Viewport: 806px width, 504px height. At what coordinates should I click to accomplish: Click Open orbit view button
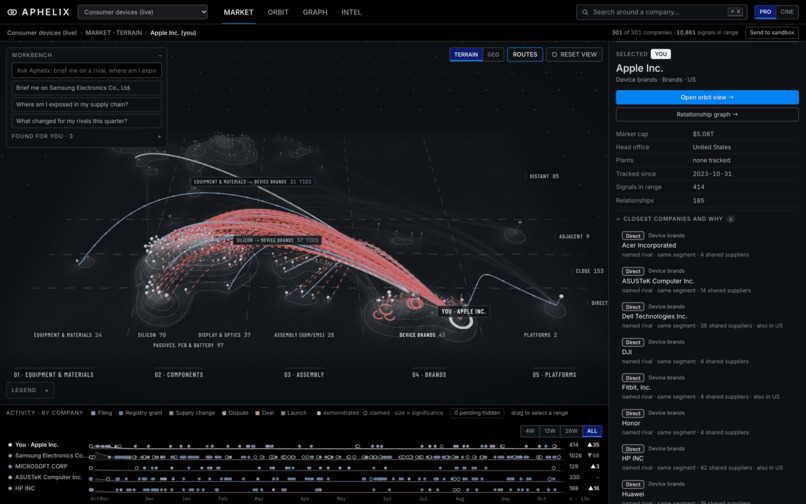tap(707, 97)
